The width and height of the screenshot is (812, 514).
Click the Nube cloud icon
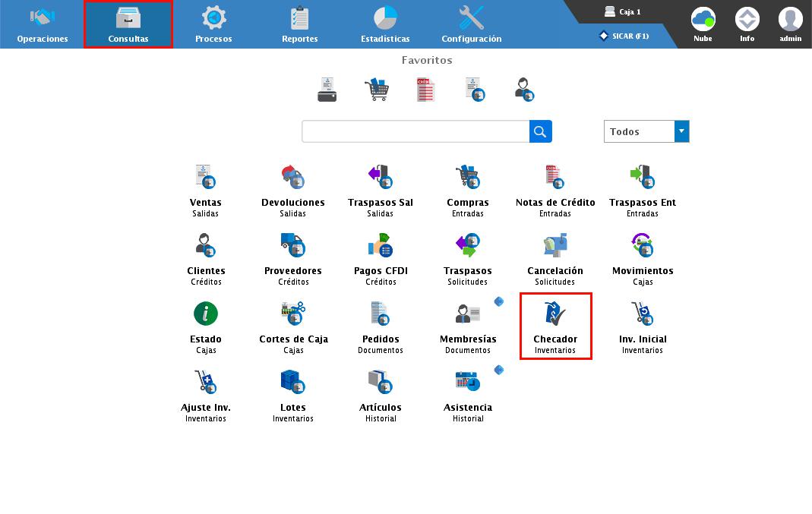tap(703, 20)
